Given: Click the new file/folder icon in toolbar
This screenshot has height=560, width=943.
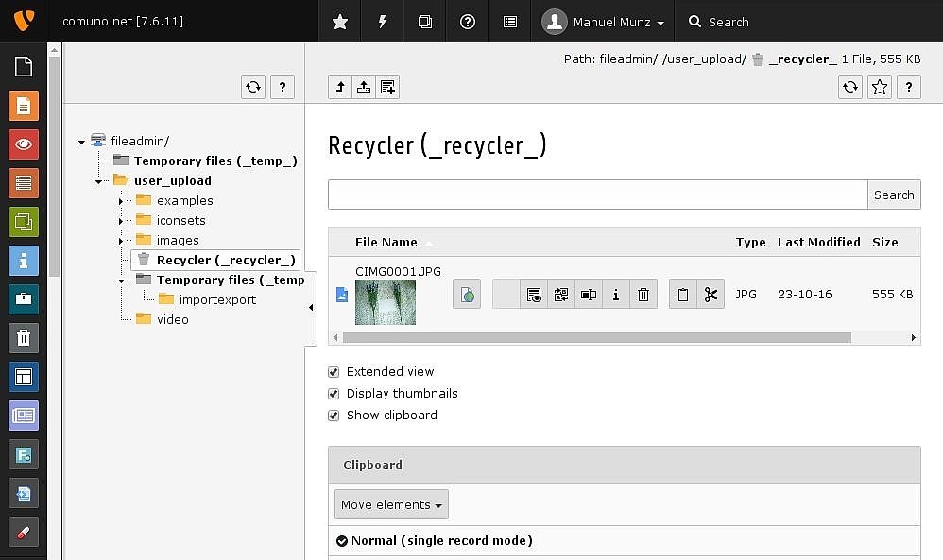Looking at the screenshot, I should point(387,88).
